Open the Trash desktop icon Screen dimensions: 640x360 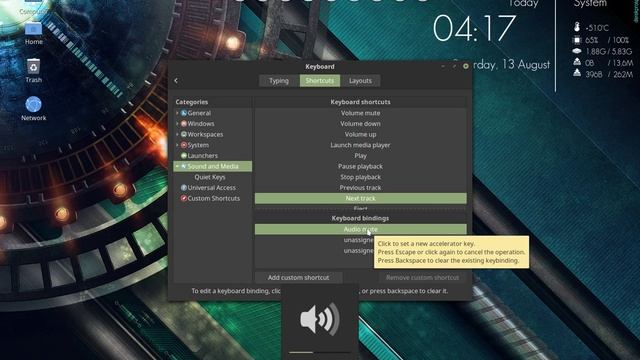(33, 67)
